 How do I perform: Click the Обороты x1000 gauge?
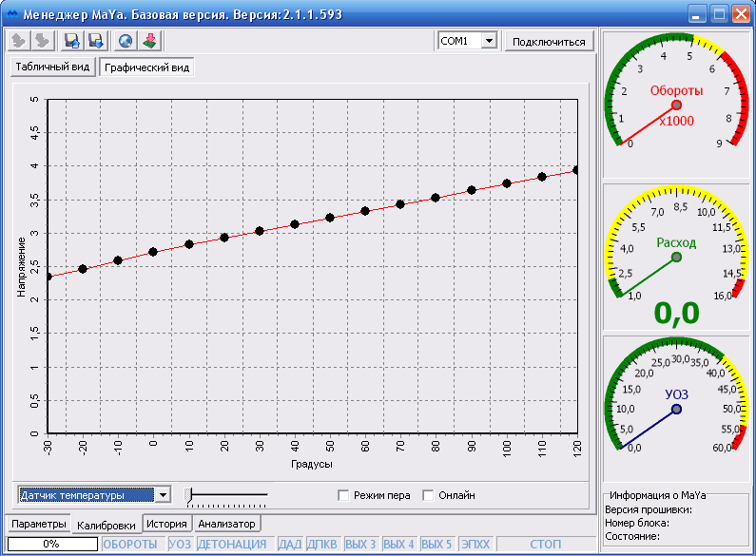[676, 105]
